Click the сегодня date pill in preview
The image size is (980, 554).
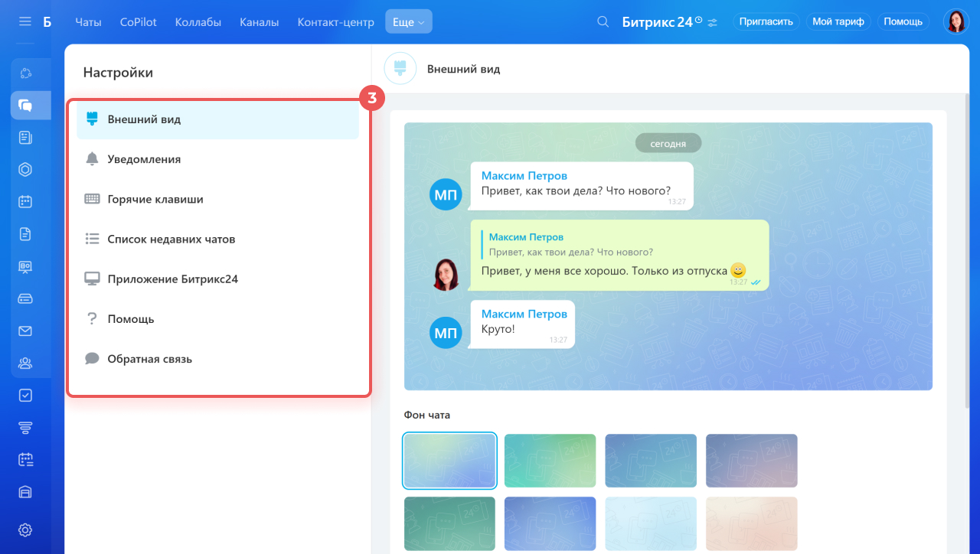coord(668,143)
